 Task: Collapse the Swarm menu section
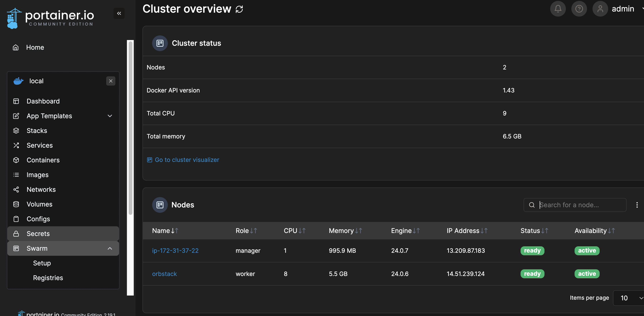point(110,248)
